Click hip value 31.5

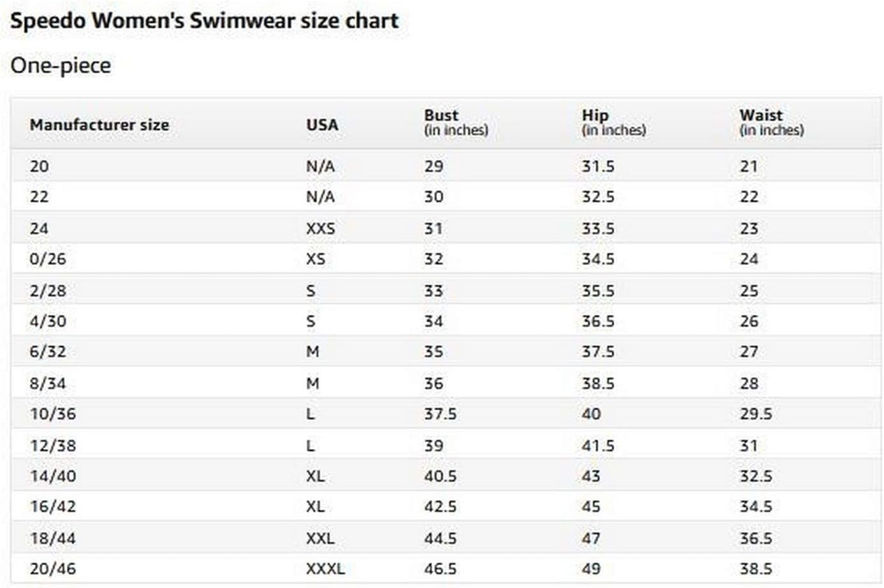[x=598, y=166]
